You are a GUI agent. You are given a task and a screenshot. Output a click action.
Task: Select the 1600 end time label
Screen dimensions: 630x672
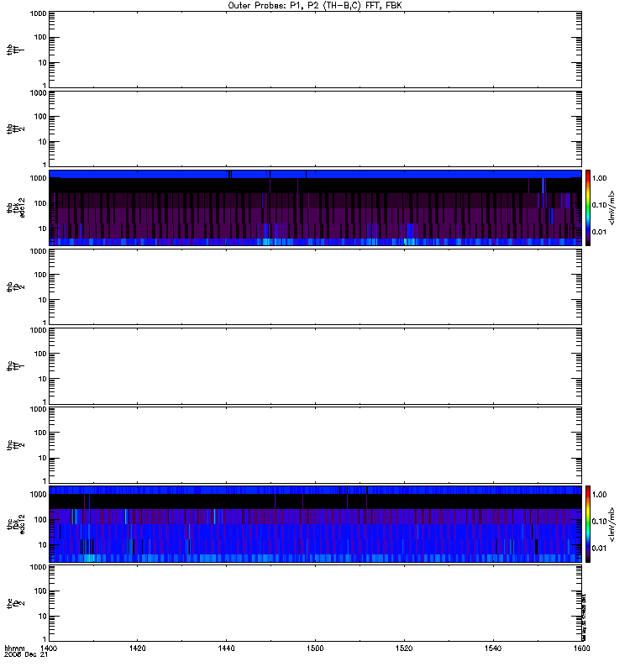581,648
